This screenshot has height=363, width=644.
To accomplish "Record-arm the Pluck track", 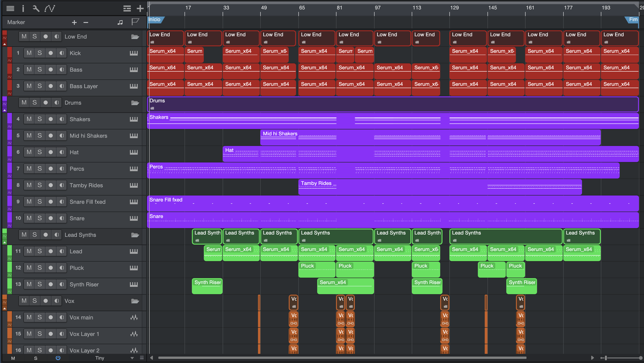I will tap(50, 268).
